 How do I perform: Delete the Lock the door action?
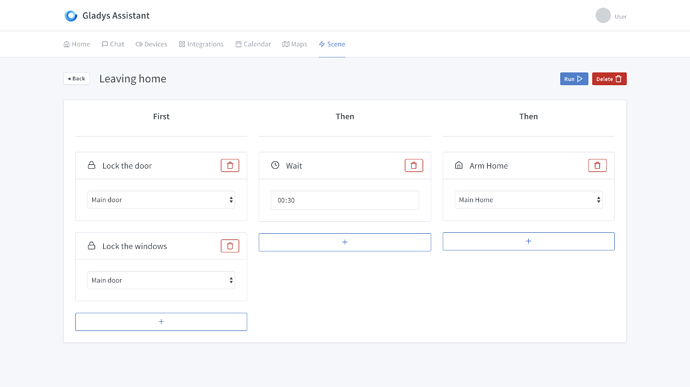(230, 166)
